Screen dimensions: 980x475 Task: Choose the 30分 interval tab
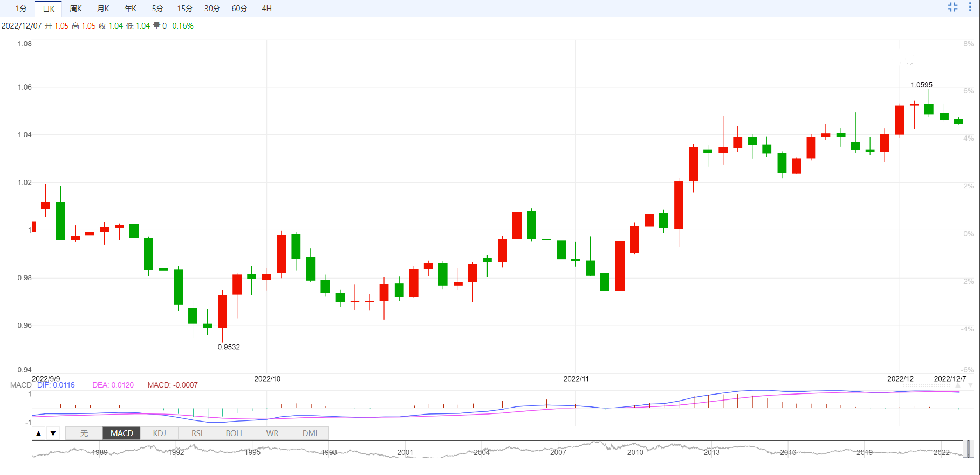coord(212,9)
